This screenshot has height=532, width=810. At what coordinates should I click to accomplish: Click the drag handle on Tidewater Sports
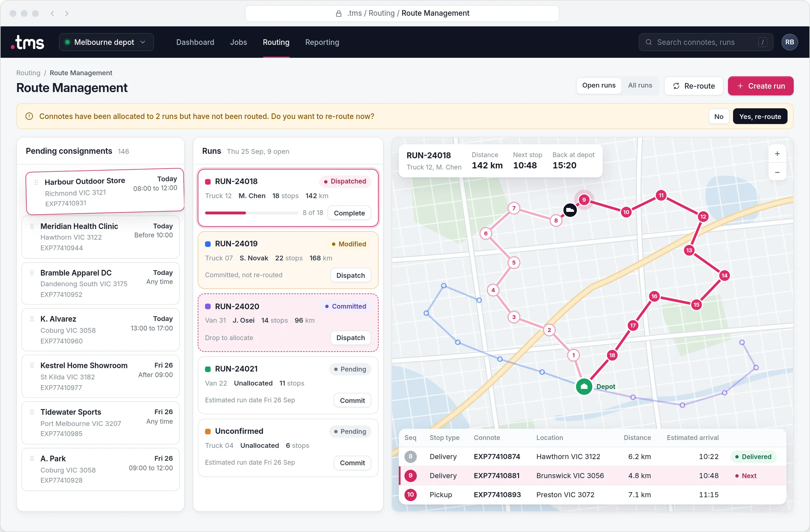click(x=32, y=412)
